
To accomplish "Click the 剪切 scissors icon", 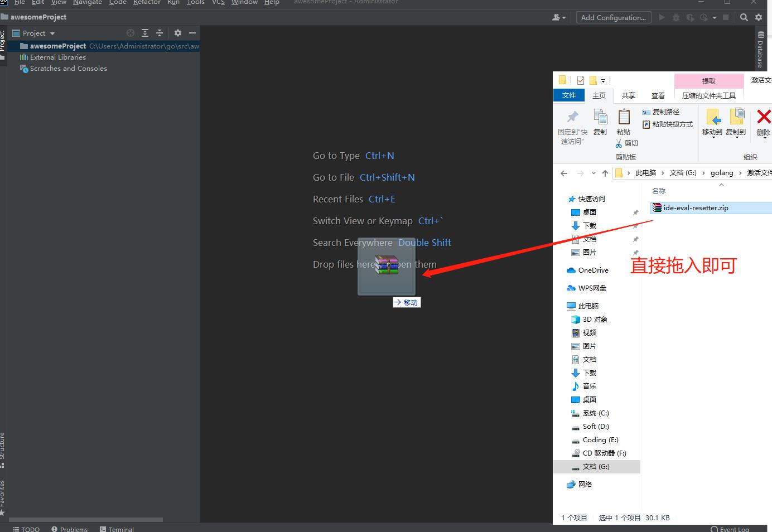I will tap(619, 143).
